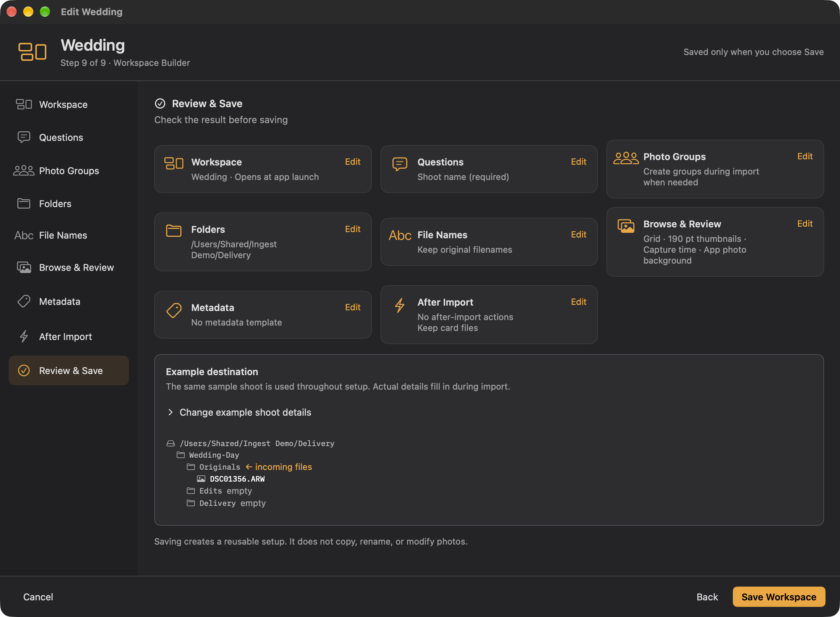This screenshot has width=840, height=617.
Task: Edit the Folders summary card
Action: (x=353, y=229)
